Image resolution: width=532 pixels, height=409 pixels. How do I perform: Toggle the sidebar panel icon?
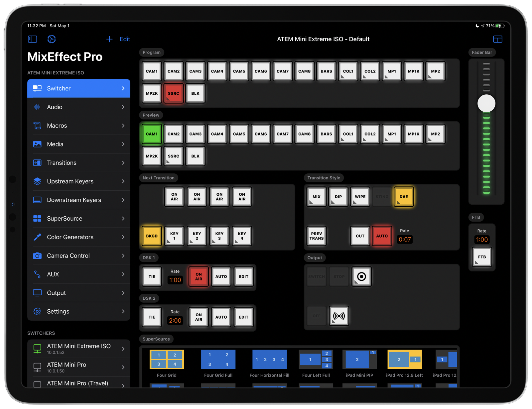32,39
